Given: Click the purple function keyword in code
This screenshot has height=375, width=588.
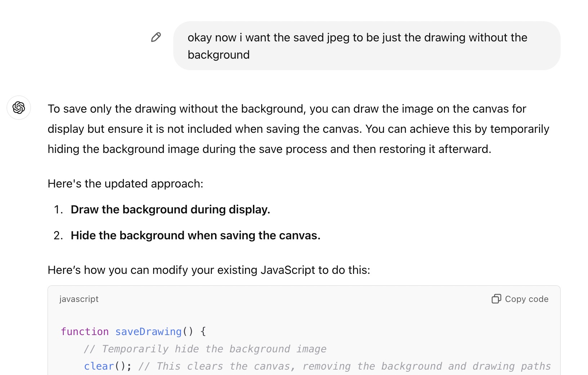Looking at the screenshot, I should click(85, 331).
